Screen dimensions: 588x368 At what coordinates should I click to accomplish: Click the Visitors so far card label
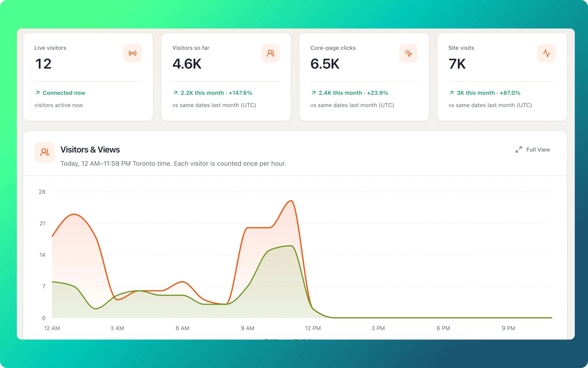191,48
